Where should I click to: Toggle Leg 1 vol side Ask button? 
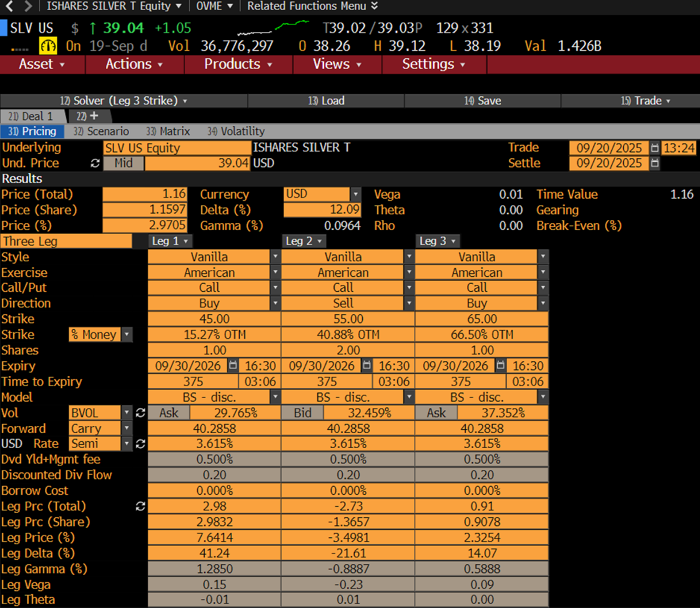coord(169,413)
